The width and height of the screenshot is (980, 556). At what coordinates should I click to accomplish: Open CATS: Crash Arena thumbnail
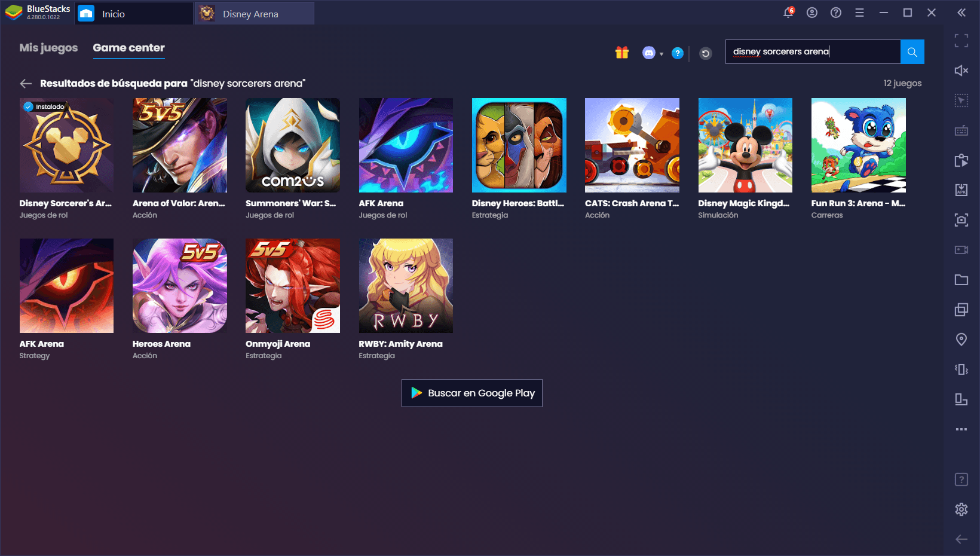point(632,145)
